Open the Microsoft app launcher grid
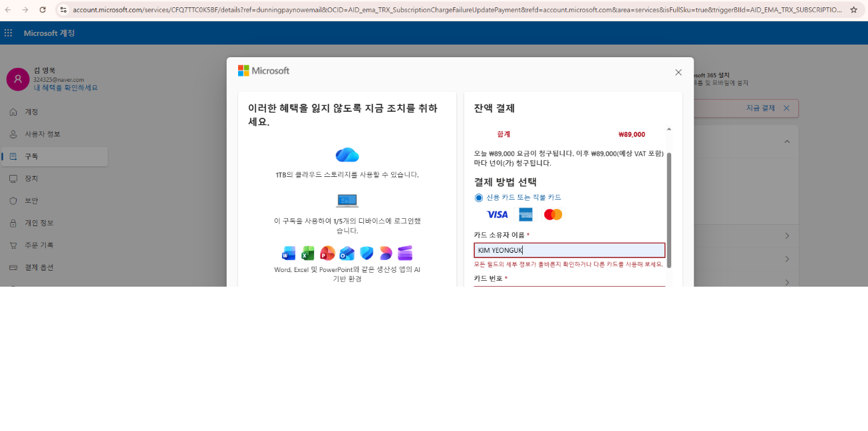868x431 pixels. click(8, 33)
